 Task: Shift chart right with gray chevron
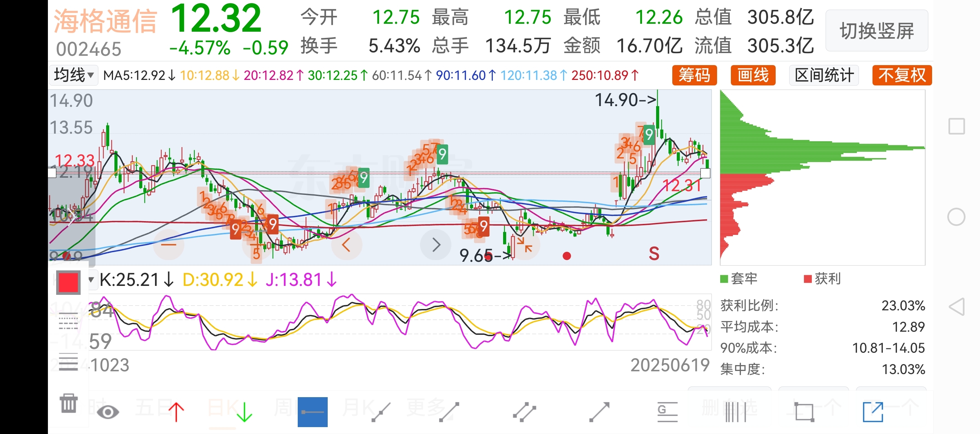[x=436, y=245]
